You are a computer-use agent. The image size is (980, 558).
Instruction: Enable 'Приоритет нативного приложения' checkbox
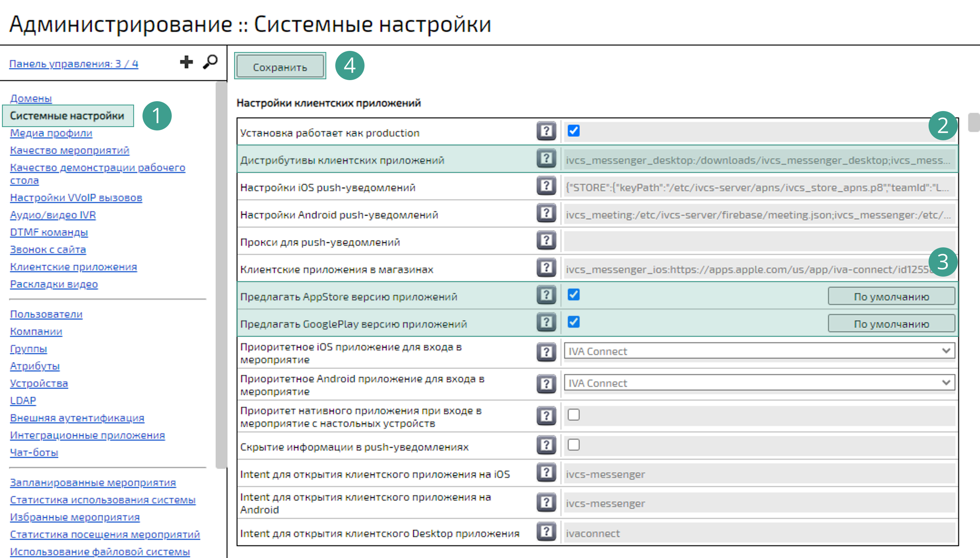(x=574, y=415)
